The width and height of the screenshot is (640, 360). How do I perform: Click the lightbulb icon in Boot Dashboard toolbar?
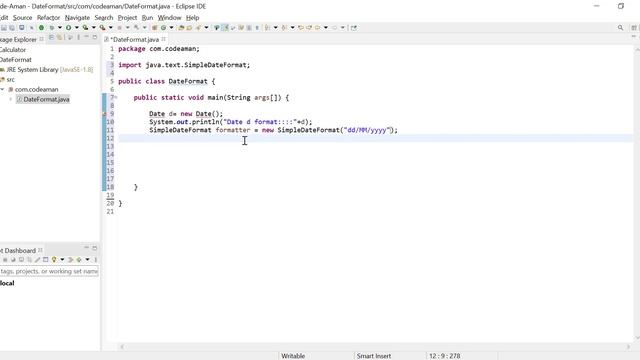(x=53, y=260)
